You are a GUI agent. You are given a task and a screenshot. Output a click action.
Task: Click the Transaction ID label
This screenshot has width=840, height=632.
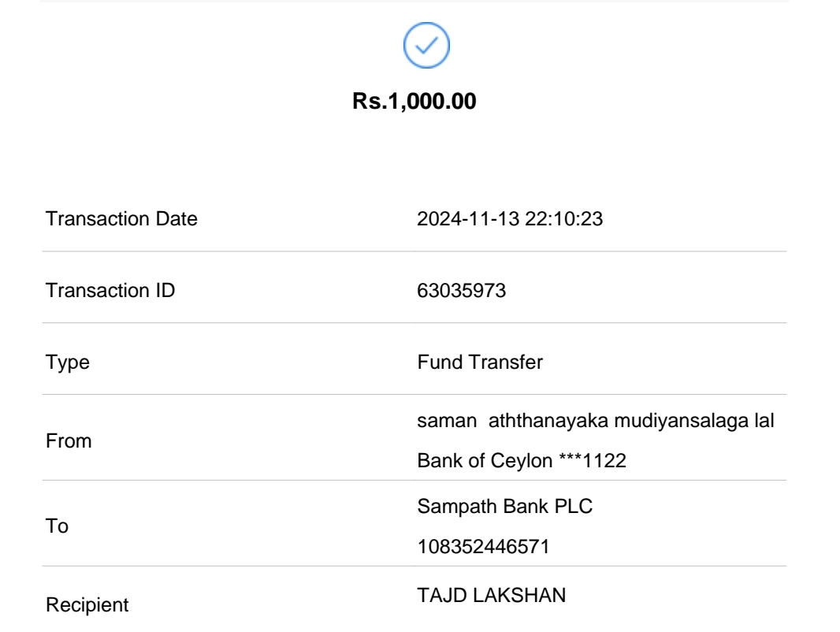pyautogui.click(x=111, y=292)
